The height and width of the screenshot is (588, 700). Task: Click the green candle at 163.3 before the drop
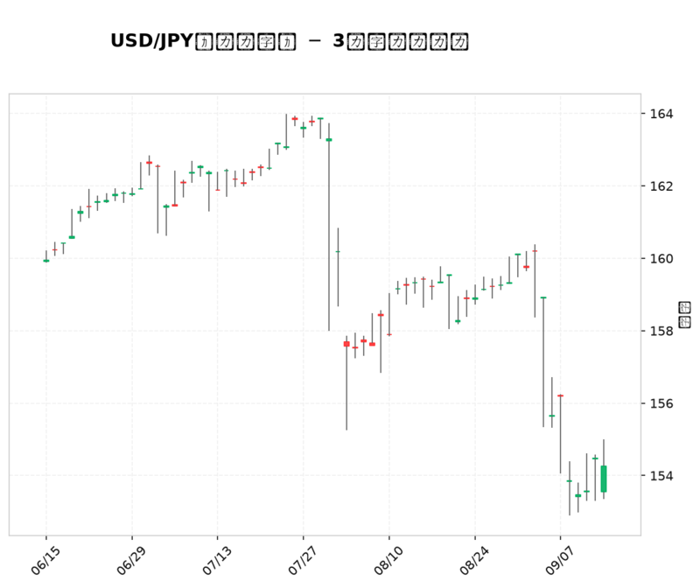329,140
